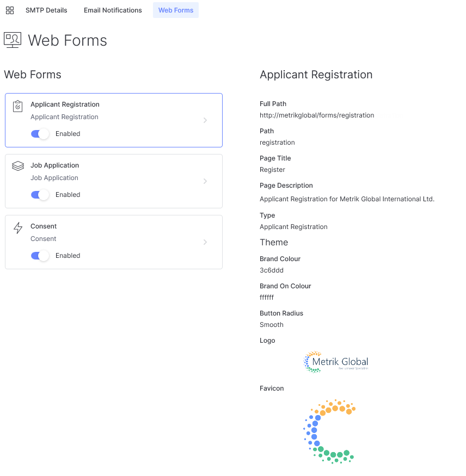This screenshot has height=476, width=466.
Task: Open the Email Notifications tab
Action: (x=113, y=10)
